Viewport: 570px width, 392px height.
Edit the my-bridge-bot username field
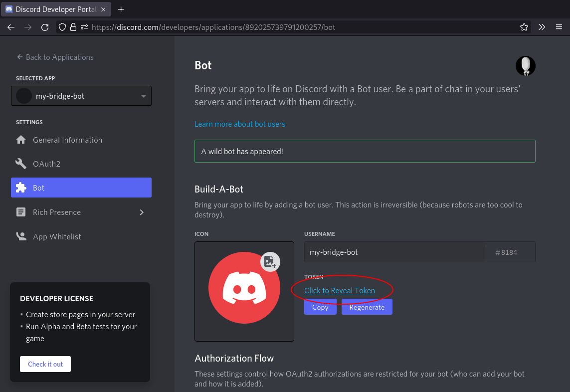(x=394, y=252)
